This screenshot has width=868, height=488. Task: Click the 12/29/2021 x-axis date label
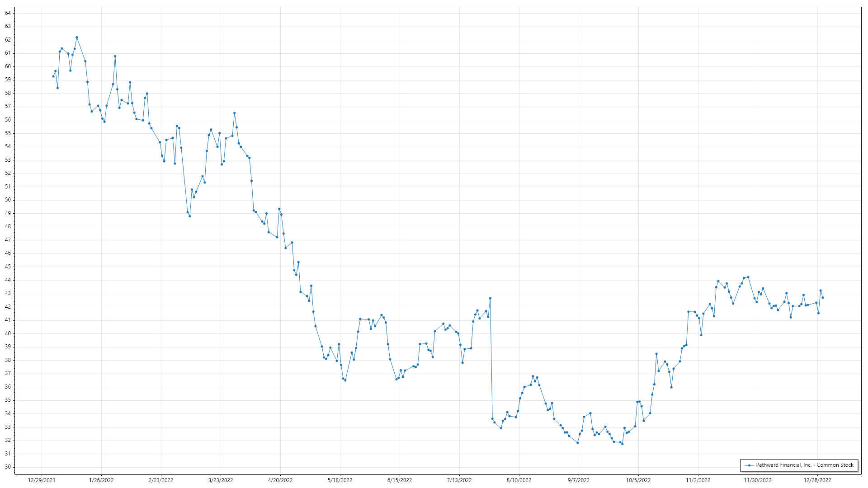pyautogui.click(x=42, y=480)
